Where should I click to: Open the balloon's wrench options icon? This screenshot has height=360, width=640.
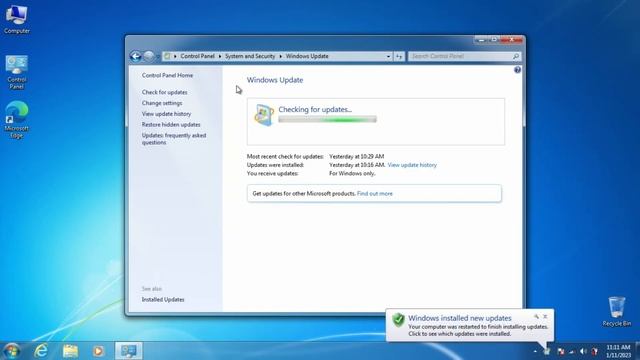[x=536, y=316]
